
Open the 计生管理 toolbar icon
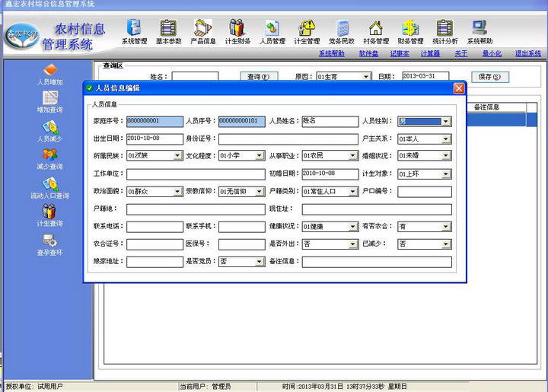pyautogui.click(x=307, y=32)
